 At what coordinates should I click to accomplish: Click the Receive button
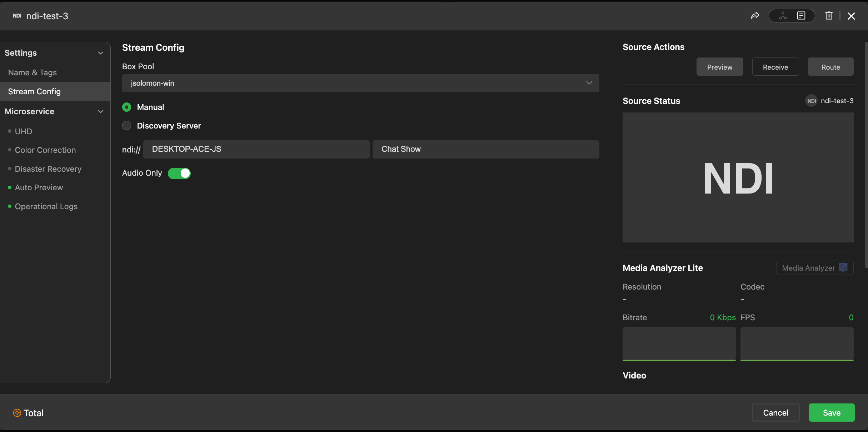tap(775, 67)
